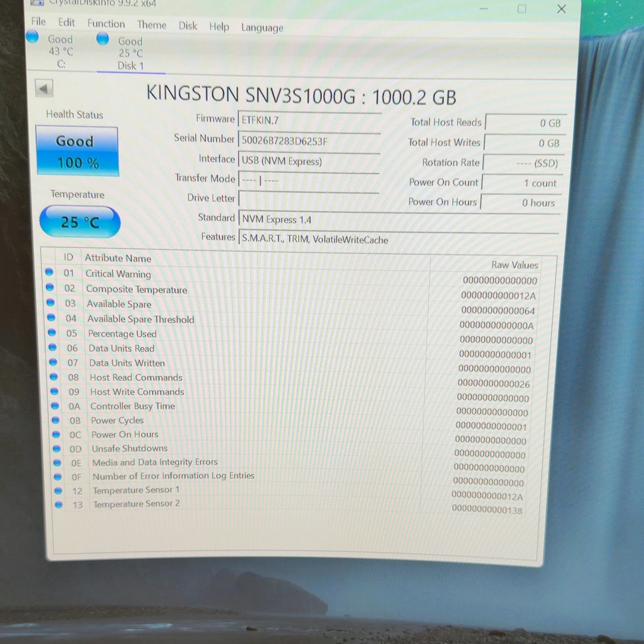Image resolution: width=644 pixels, height=644 pixels.
Task: Click raw value 00000000000064
Action: [498, 310]
